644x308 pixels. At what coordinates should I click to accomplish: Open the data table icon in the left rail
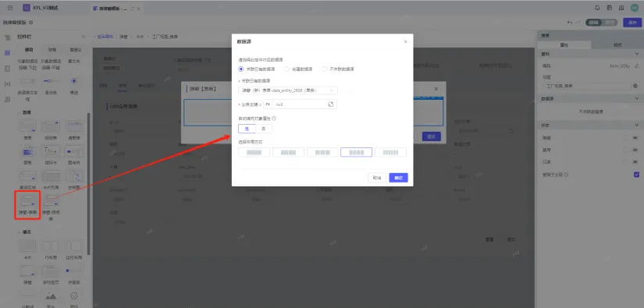tap(7, 69)
